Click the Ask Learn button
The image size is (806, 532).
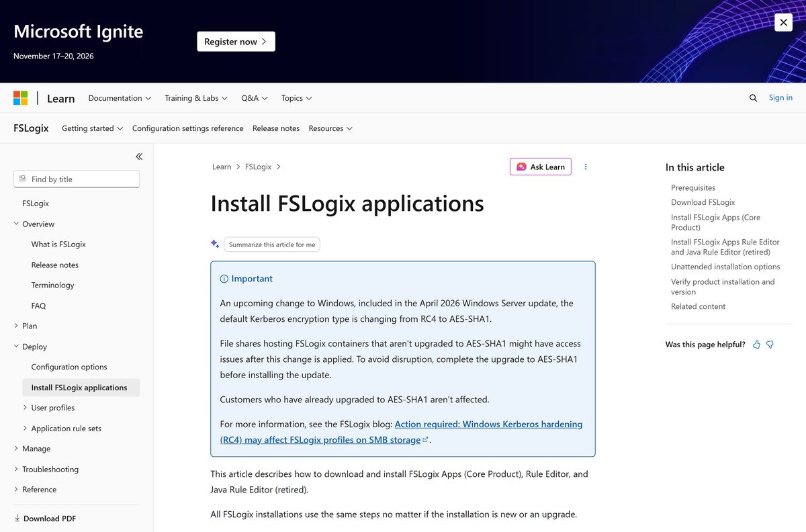[541, 167]
